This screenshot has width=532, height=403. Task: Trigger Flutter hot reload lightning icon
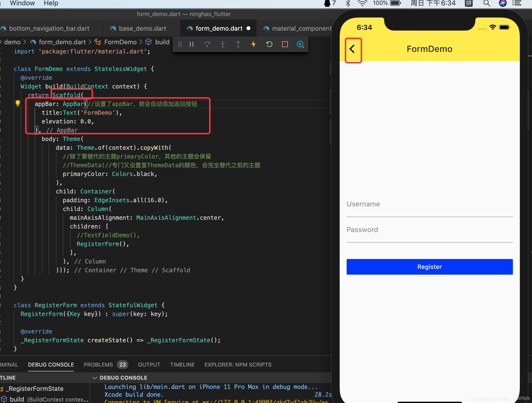pyautogui.click(x=254, y=44)
